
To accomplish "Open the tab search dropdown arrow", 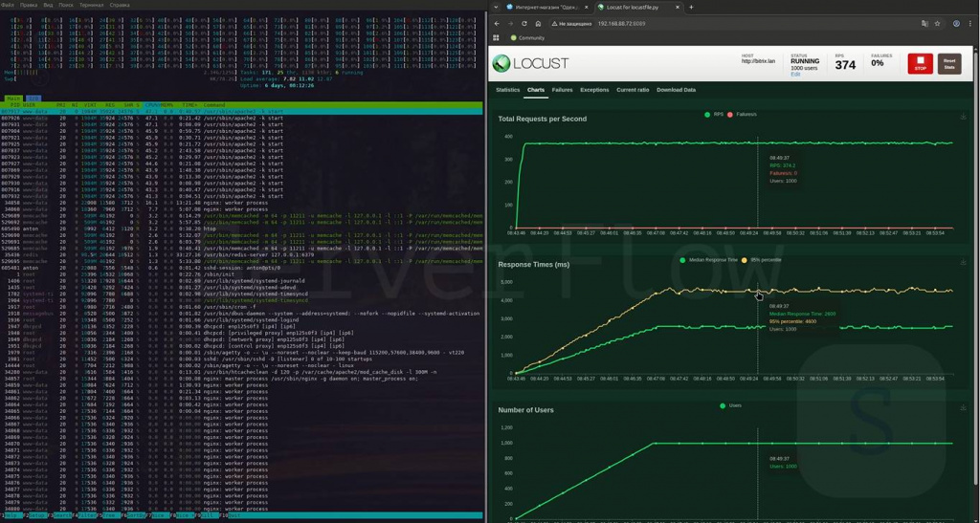I will pyautogui.click(x=496, y=8).
